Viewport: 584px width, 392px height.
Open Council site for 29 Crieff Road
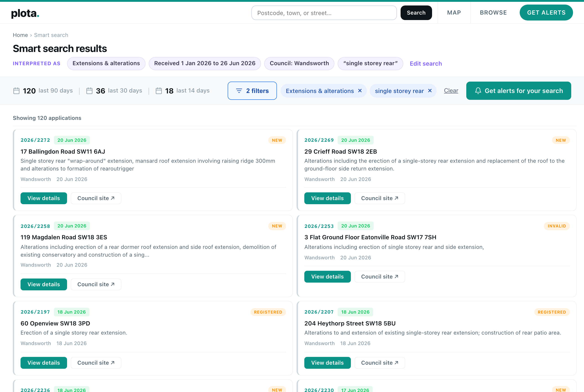(380, 198)
